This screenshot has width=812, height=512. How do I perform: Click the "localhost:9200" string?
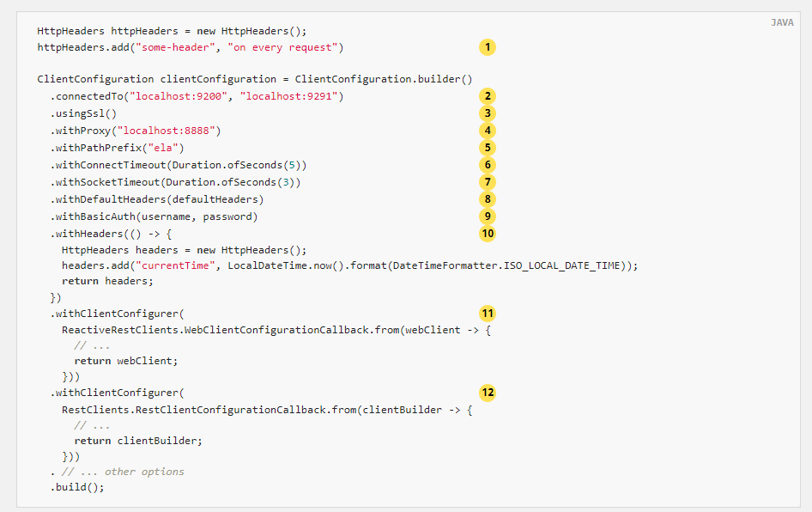[x=179, y=96]
